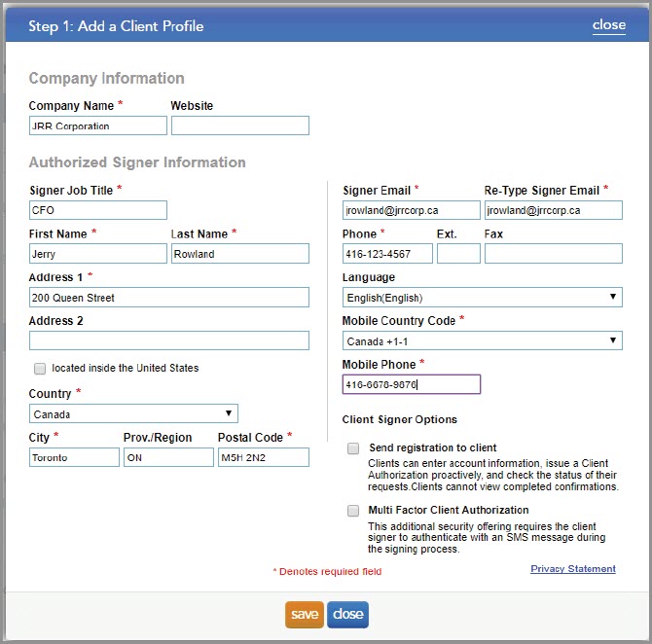
Task: Click the Address 2 input field
Action: pyautogui.click(x=168, y=340)
